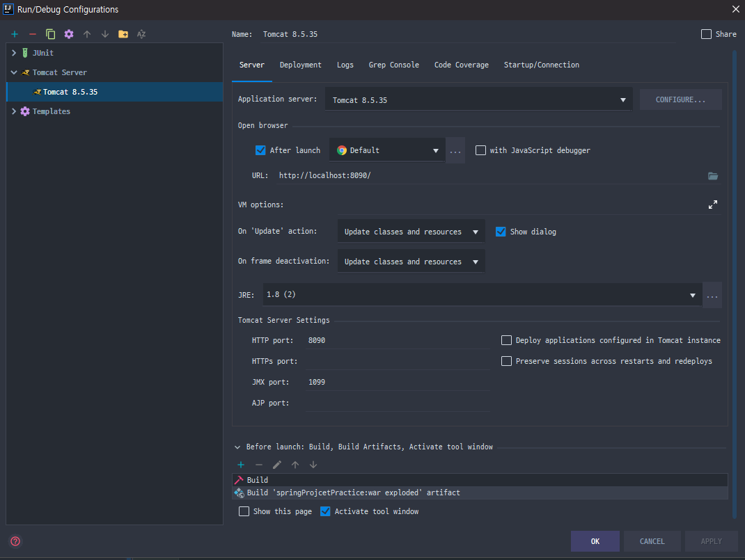Click the Templates gear icon in tree
The width and height of the screenshot is (745, 560).
pyautogui.click(x=25, y=111)
